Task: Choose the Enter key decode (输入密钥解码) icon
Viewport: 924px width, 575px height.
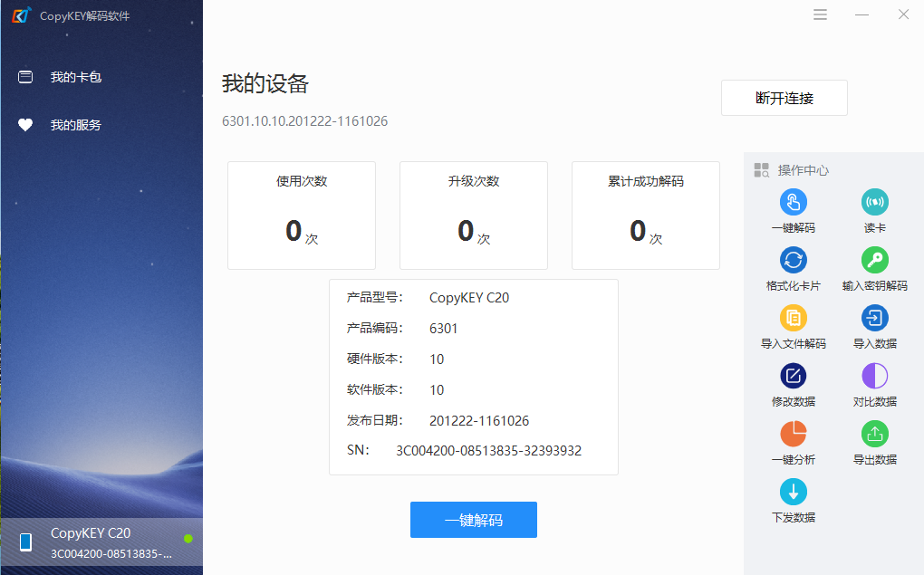Action: (874, 260)
